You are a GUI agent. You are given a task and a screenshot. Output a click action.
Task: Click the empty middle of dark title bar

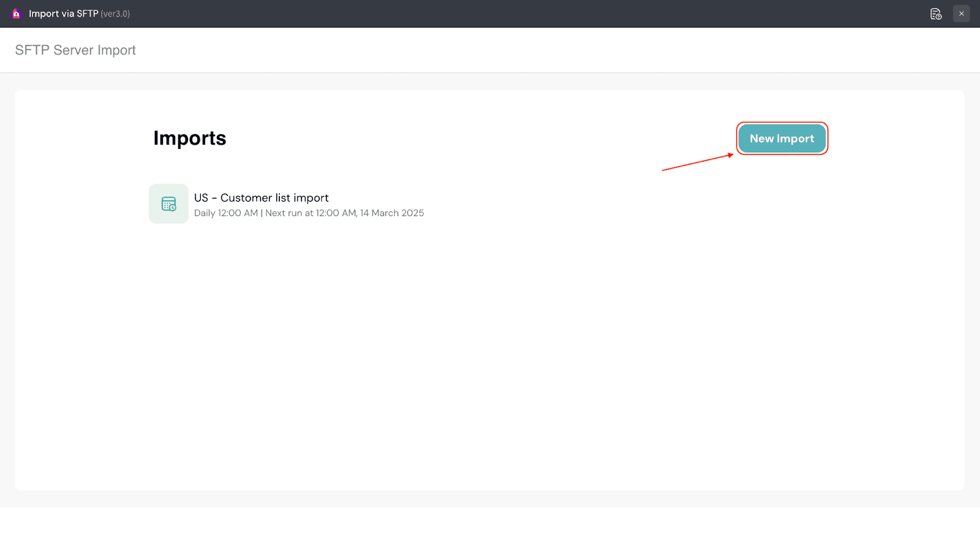490,13
